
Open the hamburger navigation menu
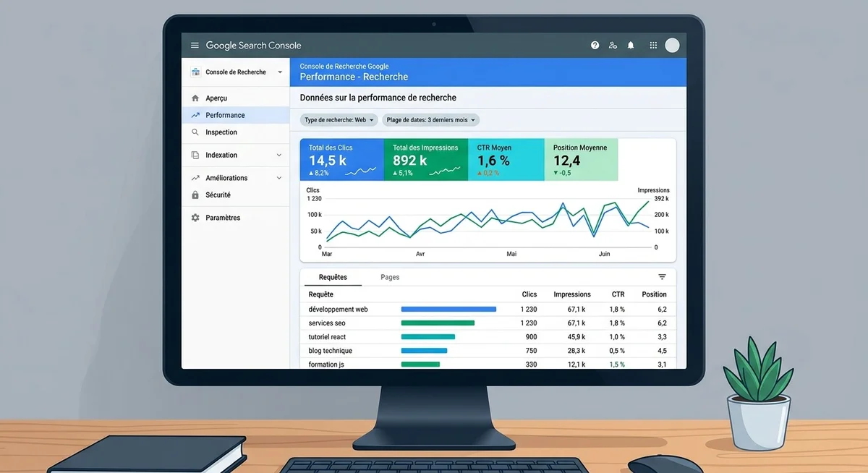click(x=194, y=44)
